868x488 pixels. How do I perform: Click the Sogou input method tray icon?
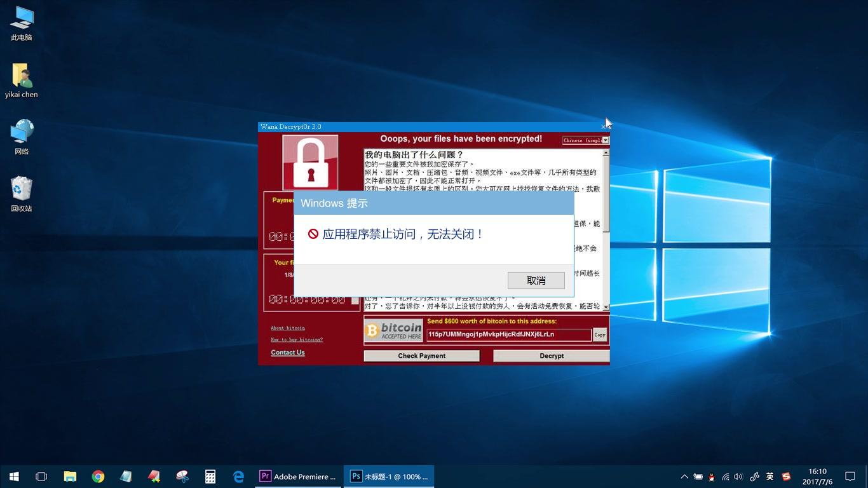(x=786, y=477)
